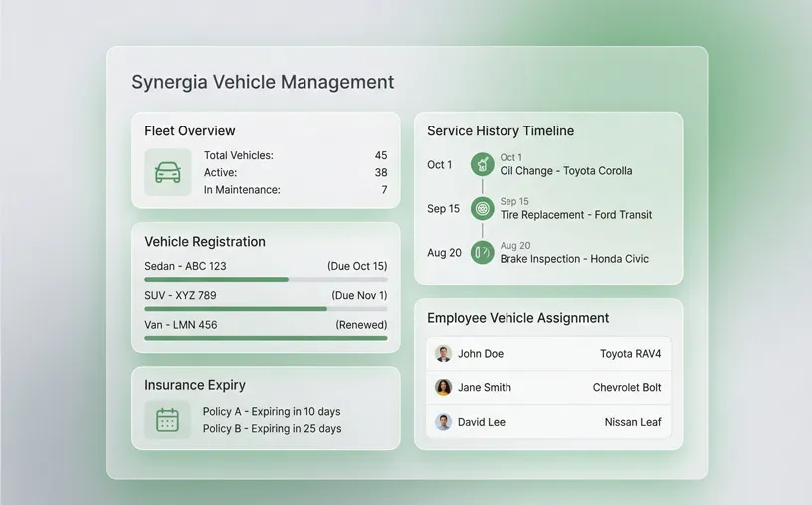Screen dimensions: 812x505
Task: Click Jane Smith's avatar photo
Action: click(x=443, y=387)
